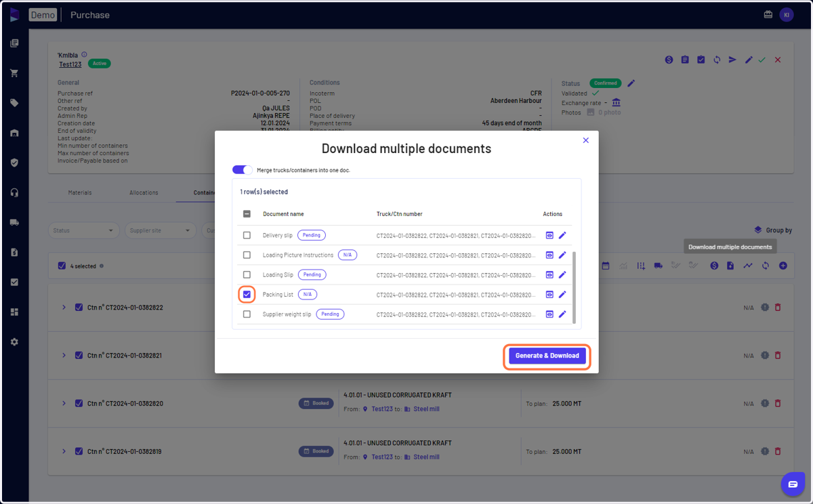
Task: Click the Generate & Download button
Action: pos(547,356)
